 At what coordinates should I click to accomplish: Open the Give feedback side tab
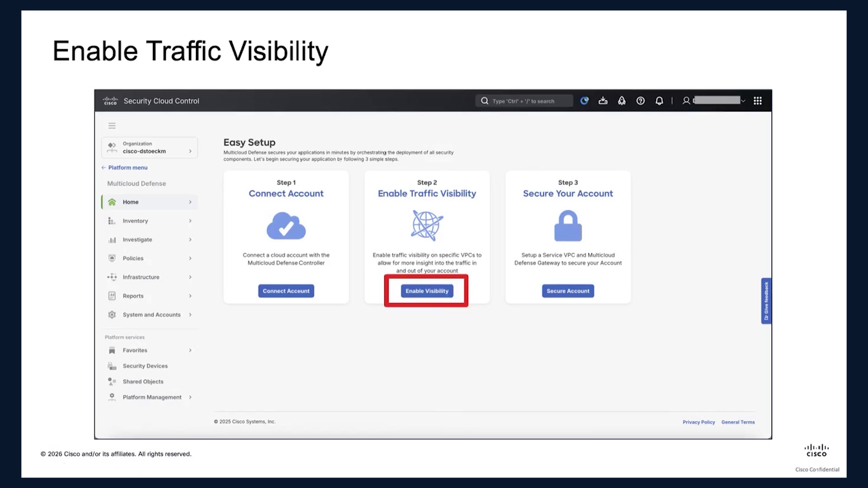coord(766,301)
